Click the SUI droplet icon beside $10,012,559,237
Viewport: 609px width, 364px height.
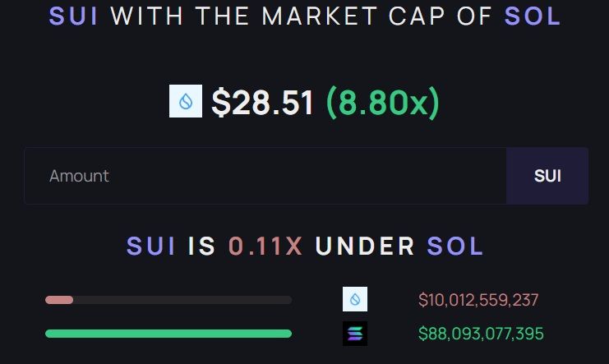coord(355,299)
